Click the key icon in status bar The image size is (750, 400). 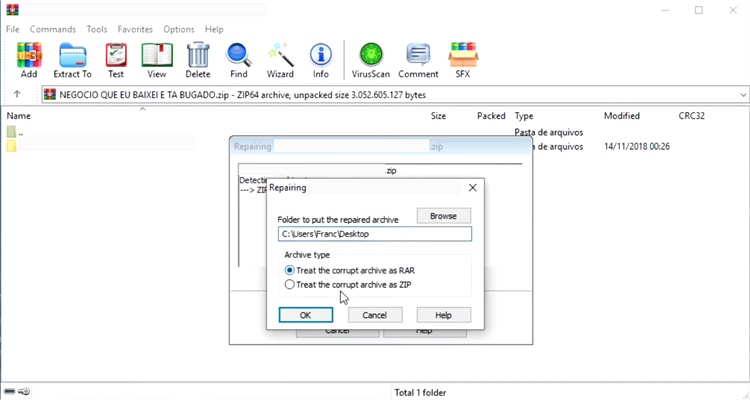tap(24, 391)
